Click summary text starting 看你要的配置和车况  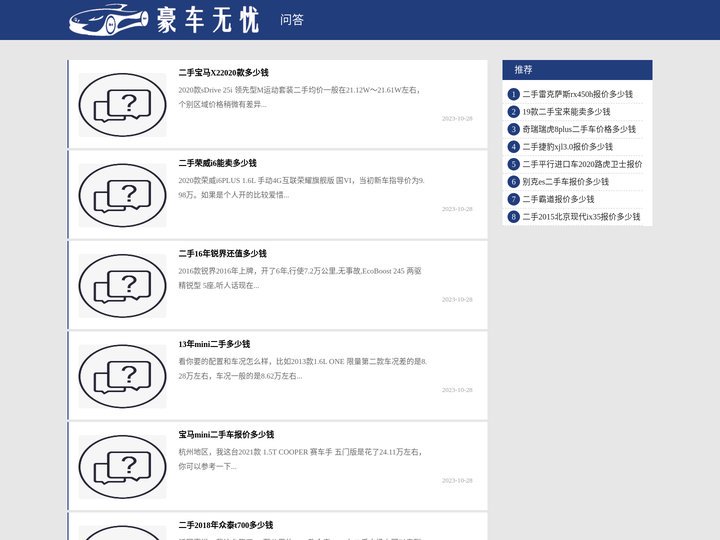click(x=303, y=368)
